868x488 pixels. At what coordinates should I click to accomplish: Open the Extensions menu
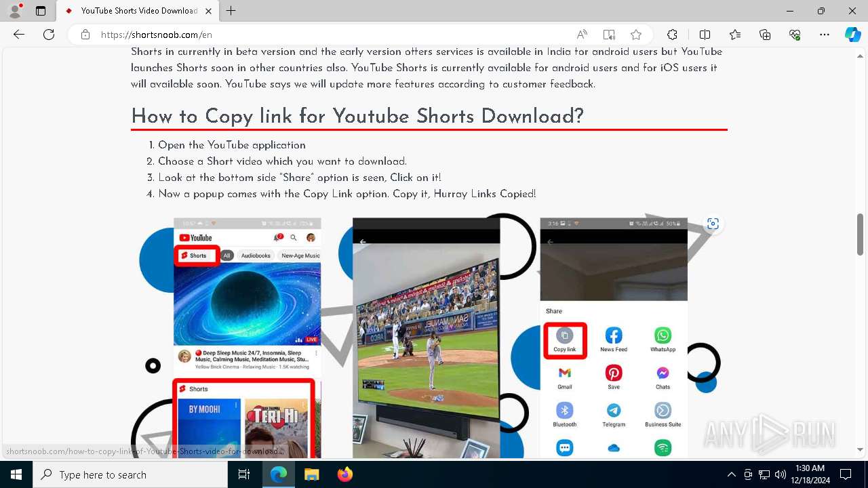[672, 35]
